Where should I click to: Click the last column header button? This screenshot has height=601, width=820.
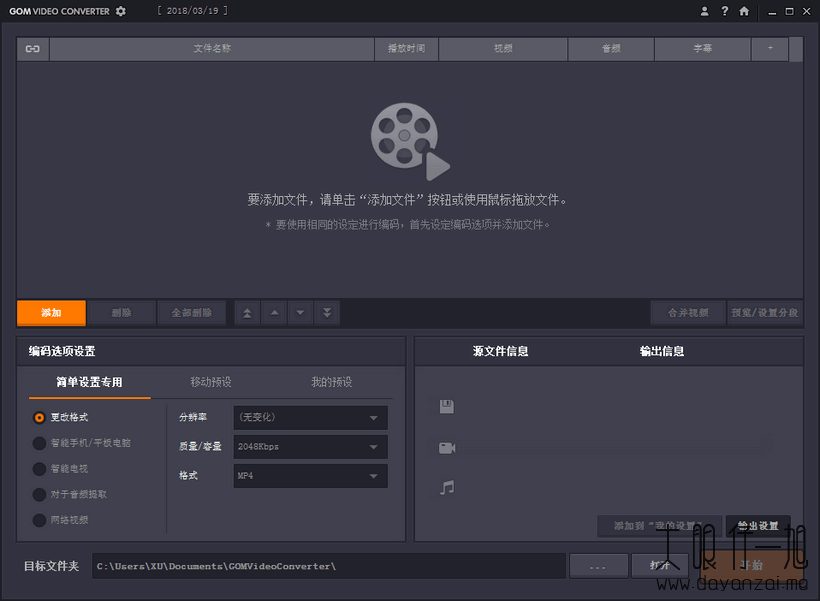tap(770, 49)
